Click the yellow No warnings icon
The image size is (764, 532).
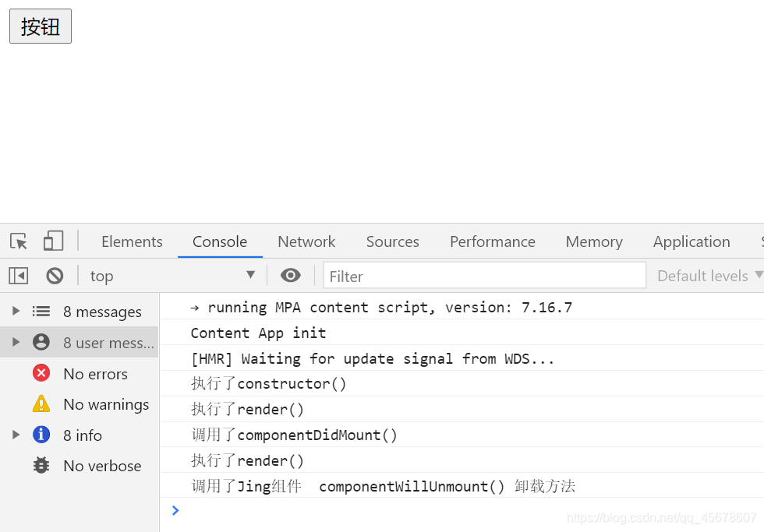[41, 403]
